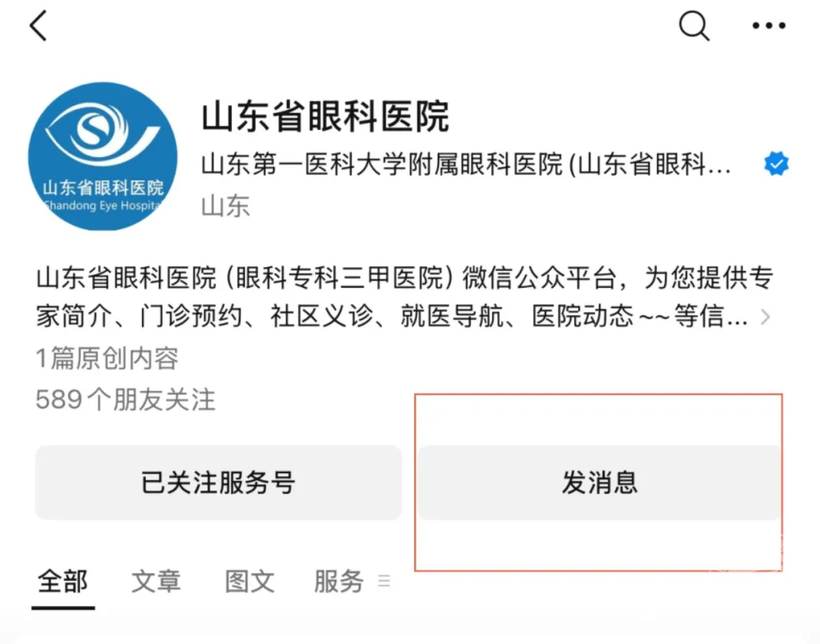Open the three-dot more options menu
The height and width of the screenshot is (644, 820).
(x=768, y=27)
